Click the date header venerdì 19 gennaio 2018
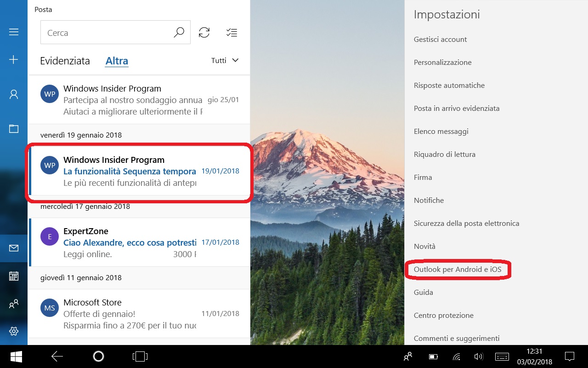The image size is (588, 368). (81, 135)
